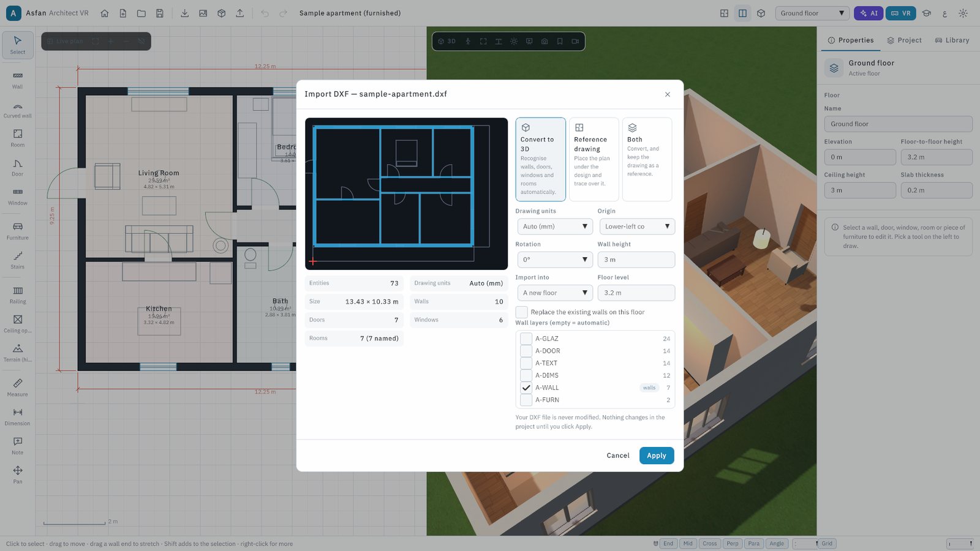Open settings via the sun-gear icon
980x551 pixels.
[963, 13]
